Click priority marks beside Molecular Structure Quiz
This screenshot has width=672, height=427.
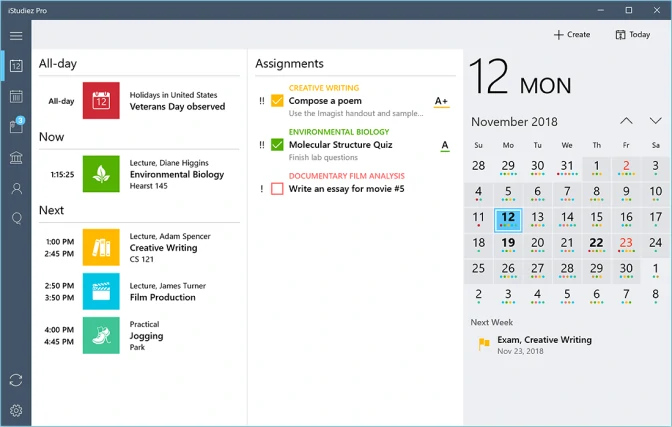coord(261,145)
